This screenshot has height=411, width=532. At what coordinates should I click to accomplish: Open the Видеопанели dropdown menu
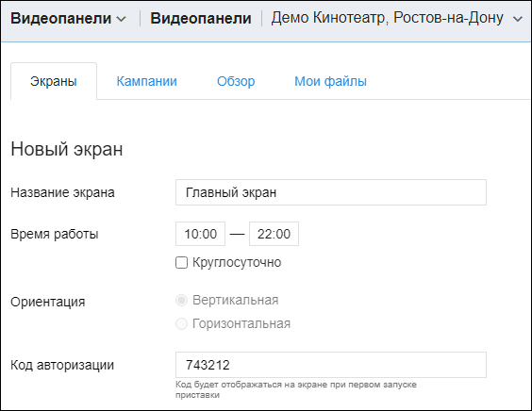pos(68,18)
